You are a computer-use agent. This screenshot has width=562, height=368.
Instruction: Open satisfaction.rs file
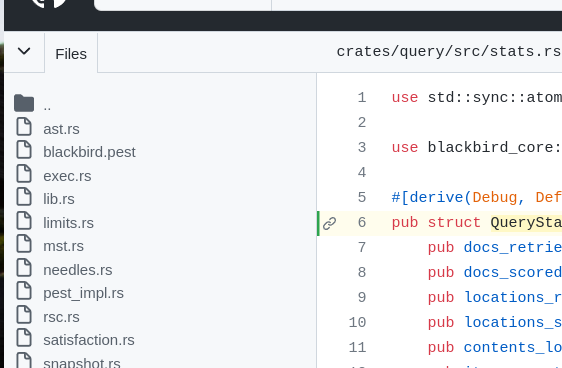(x=89, y=340)
